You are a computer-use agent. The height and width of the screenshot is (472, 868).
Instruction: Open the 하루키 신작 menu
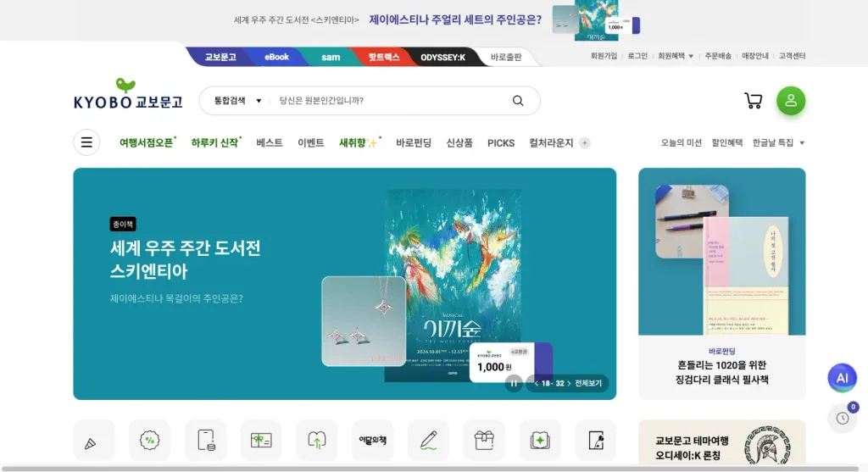[215, 142]
